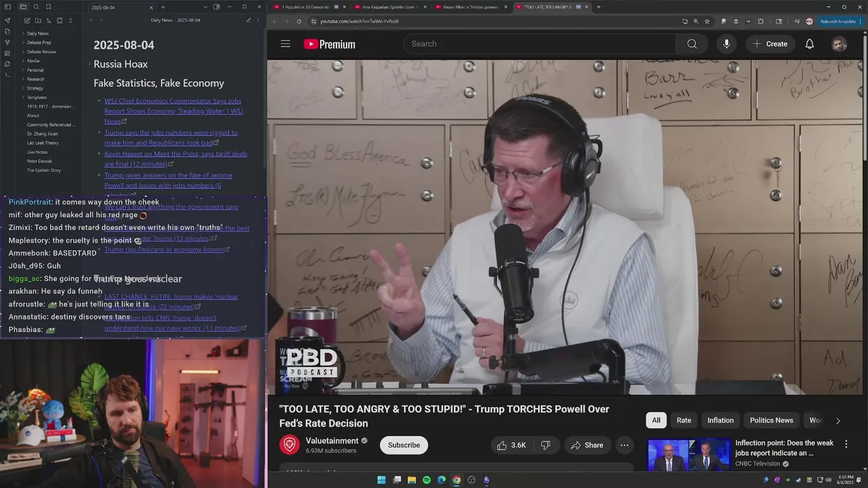Click the Create button
Image resolution: width=868 pixels, height=488 pixels.
pyautogui.click(x=770, y=43)
